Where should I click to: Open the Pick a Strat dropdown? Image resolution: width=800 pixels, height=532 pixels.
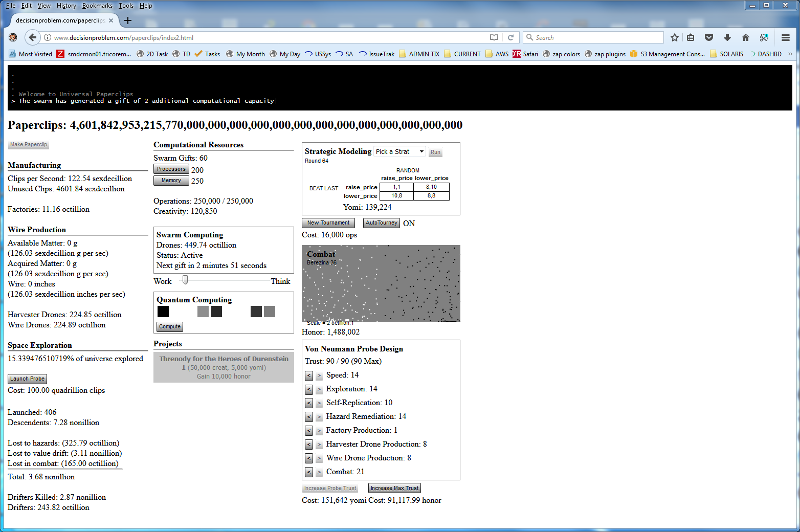coord(400,151)
